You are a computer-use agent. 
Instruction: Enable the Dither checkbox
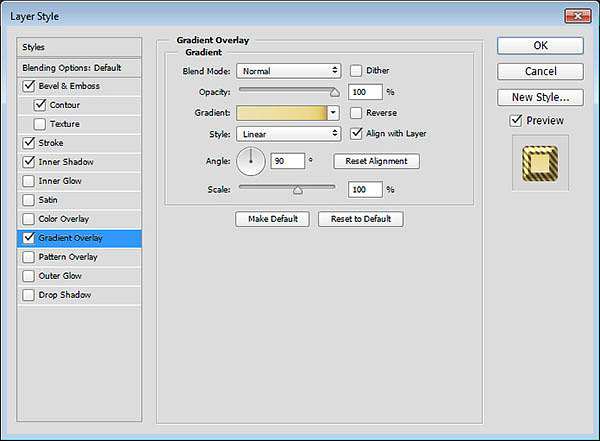(x=356, y=71)
